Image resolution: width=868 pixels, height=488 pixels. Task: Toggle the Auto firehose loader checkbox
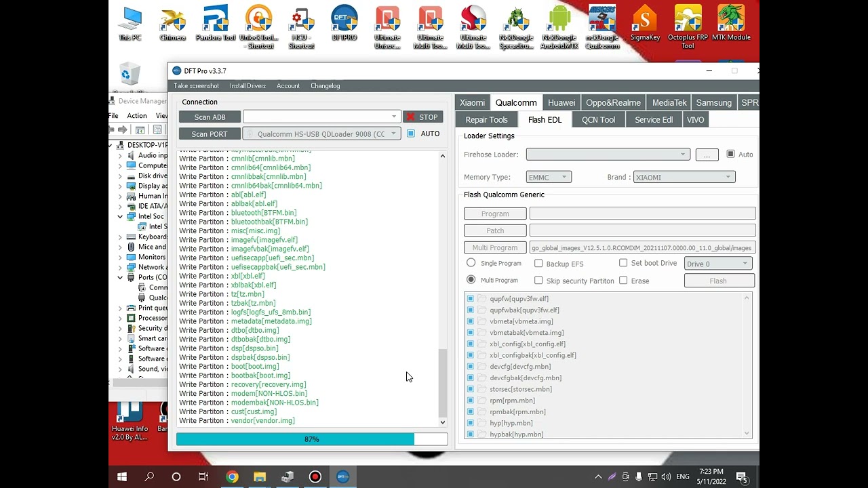point(730,154)
